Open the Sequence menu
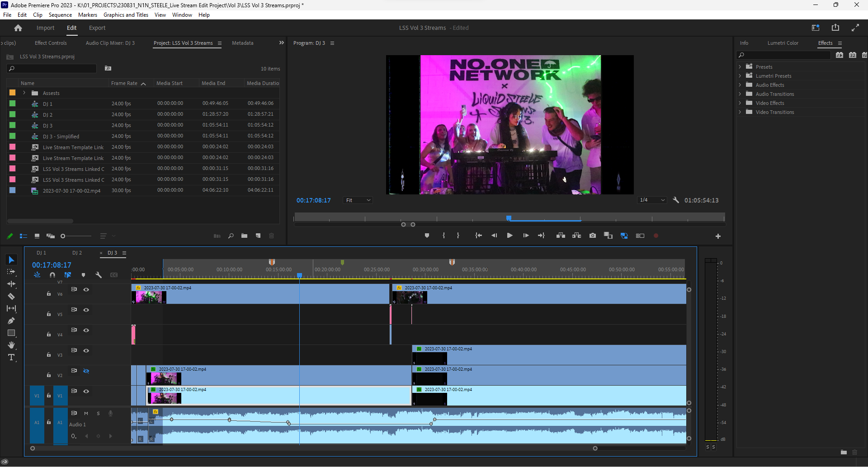 click(x=60, y=15)
